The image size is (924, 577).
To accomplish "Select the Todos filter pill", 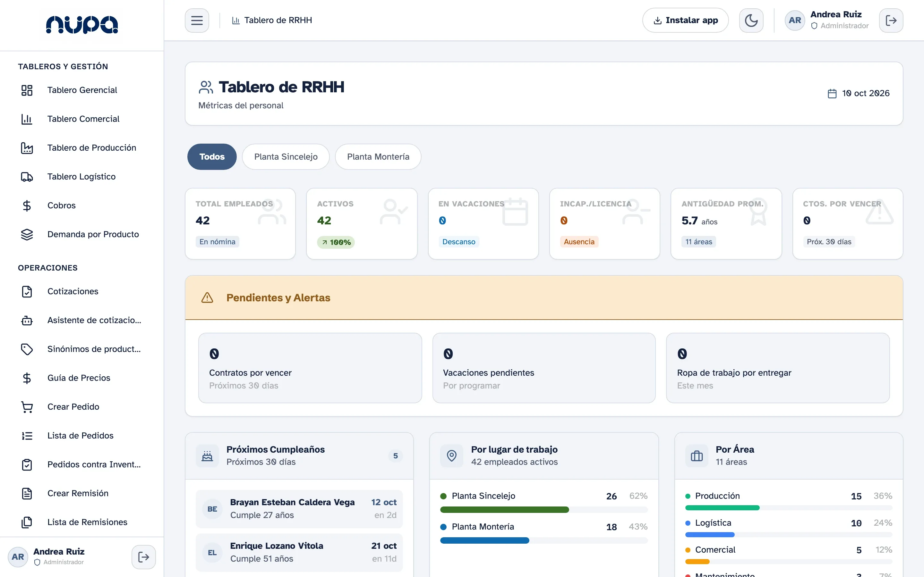I will [x=212, y=157].
